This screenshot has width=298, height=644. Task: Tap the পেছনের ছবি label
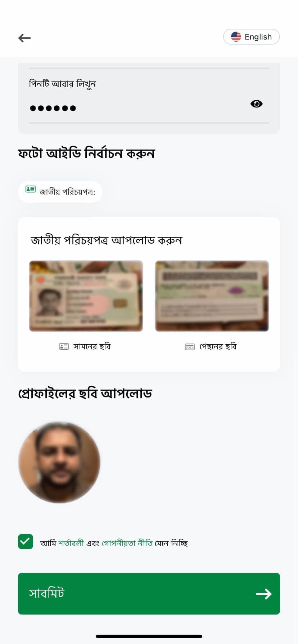pyautogui.click(x=218, y=346)
